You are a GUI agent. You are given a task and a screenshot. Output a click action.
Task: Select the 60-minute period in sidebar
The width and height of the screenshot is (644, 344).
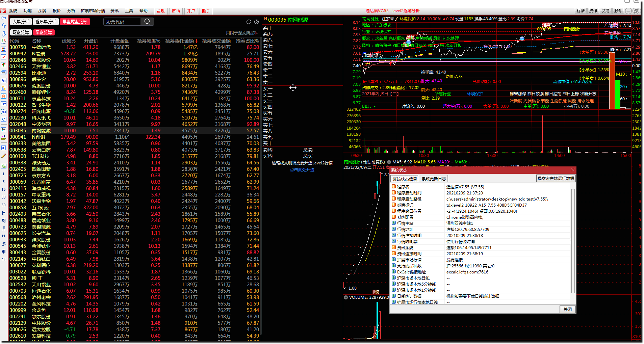[3, 205]
